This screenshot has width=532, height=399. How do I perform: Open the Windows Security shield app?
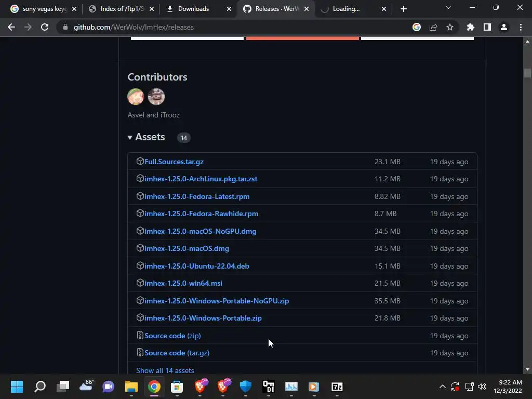coord(245,387)
